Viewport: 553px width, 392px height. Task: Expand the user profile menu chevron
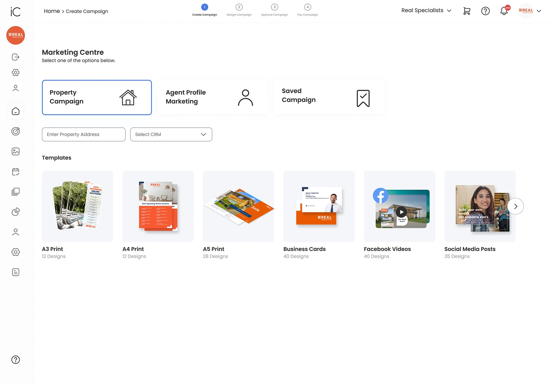coord(539,11)
